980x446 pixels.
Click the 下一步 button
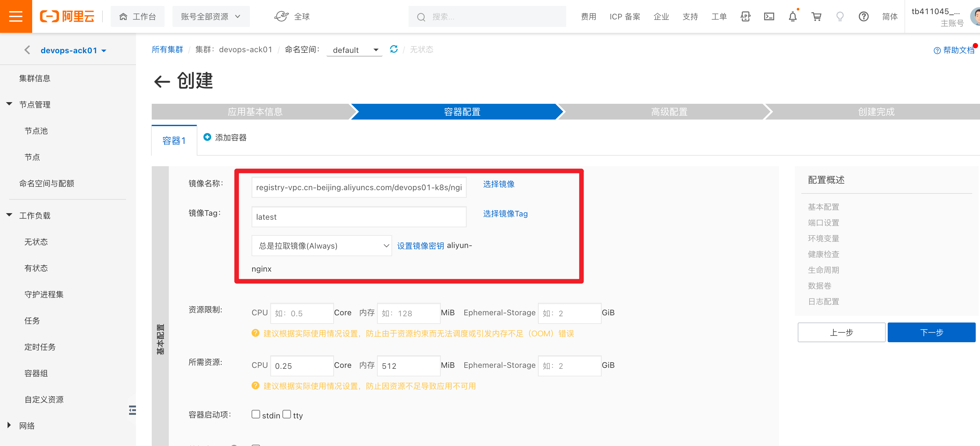pyautogui.click(x=931, y=332)
